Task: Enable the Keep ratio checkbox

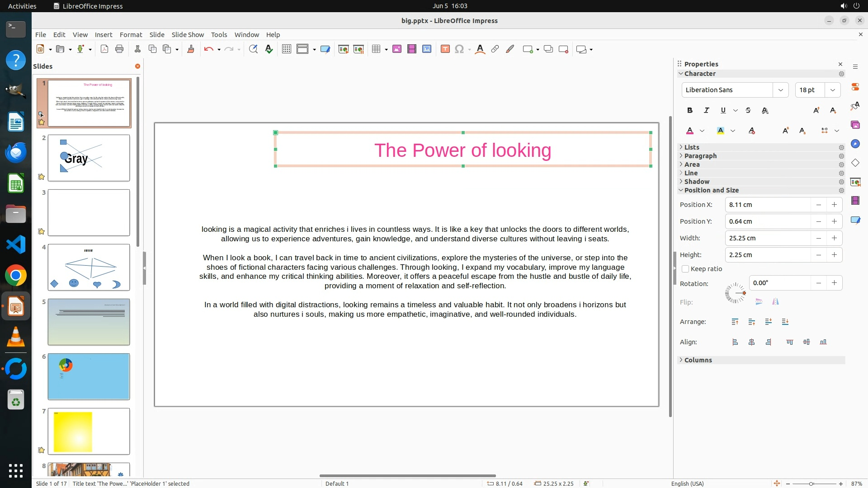Action: tap(685, 269)
